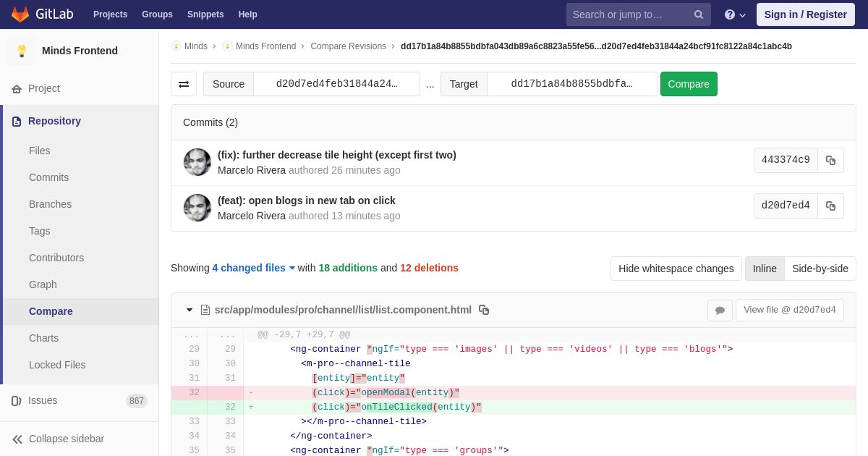Open the Groups menu in navbar
Screen dimensions: 868x456
click(157, 14)
